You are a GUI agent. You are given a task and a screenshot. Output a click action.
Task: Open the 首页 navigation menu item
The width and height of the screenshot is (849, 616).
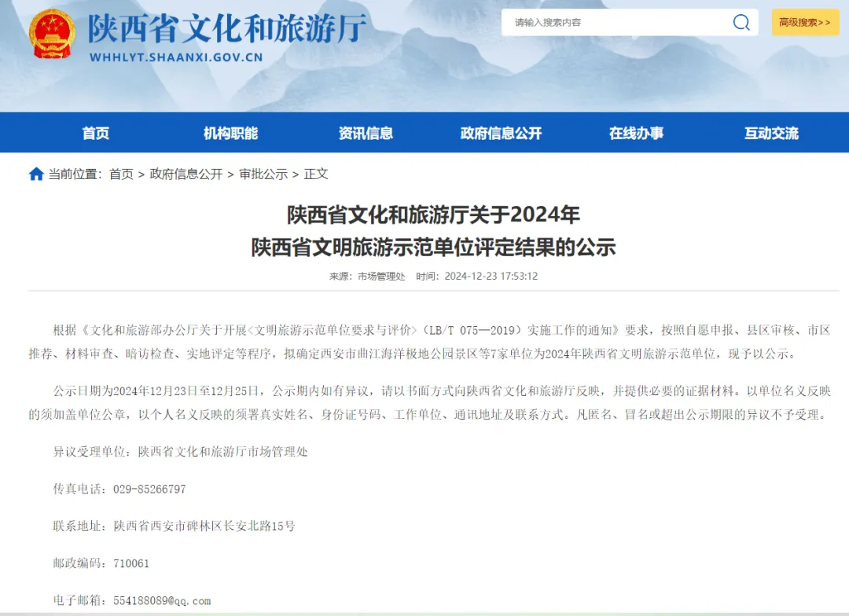coord(95,133)
